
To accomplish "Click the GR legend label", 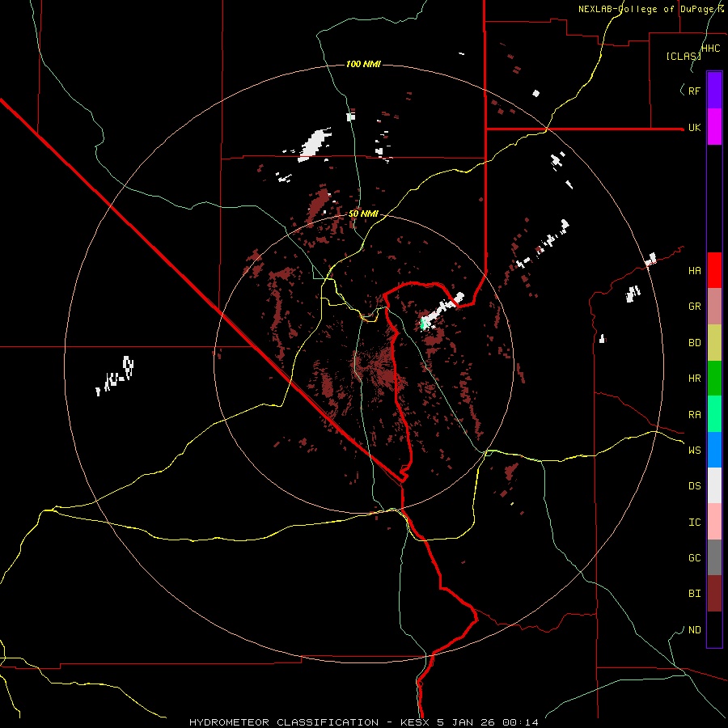I will point(694,307).
